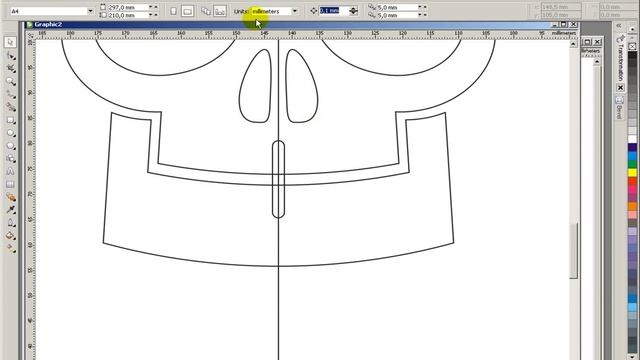The width and height of the screenshot is (640, 360).
Task: Click the page width 297,0 mm field
Action: pyautogui.click(x=127, y=7)
